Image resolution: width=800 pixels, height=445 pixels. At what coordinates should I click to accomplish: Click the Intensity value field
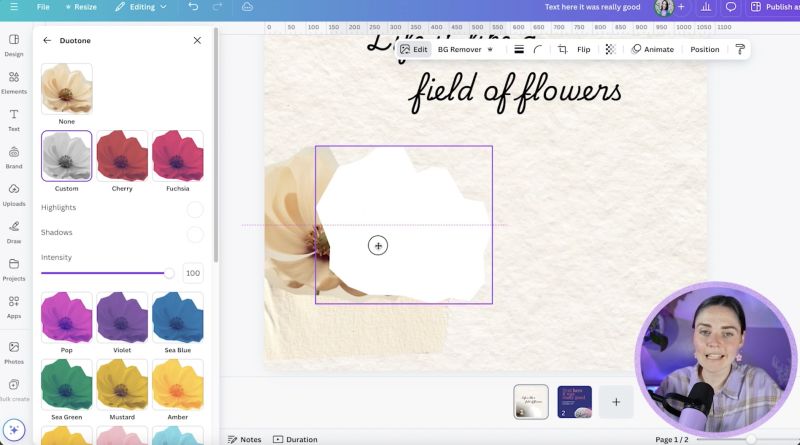(x=193, y=273)
